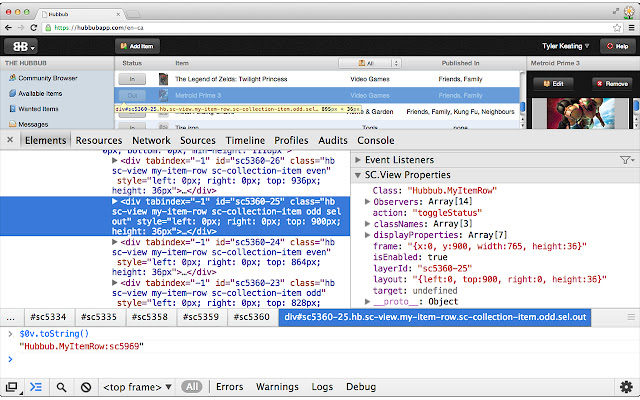The image size is (640, 400).
Task: Click the Add Item button
Action: (x=134, y=46)
